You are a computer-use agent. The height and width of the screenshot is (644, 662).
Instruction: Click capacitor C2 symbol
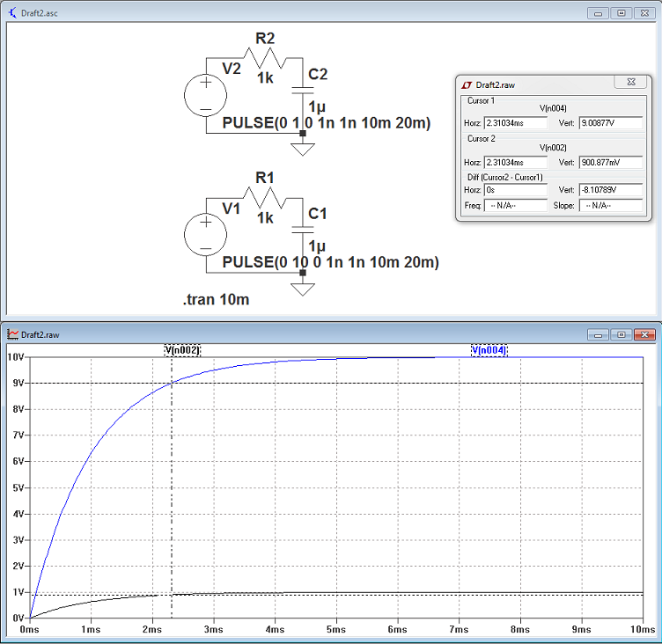tap(303, 91)
